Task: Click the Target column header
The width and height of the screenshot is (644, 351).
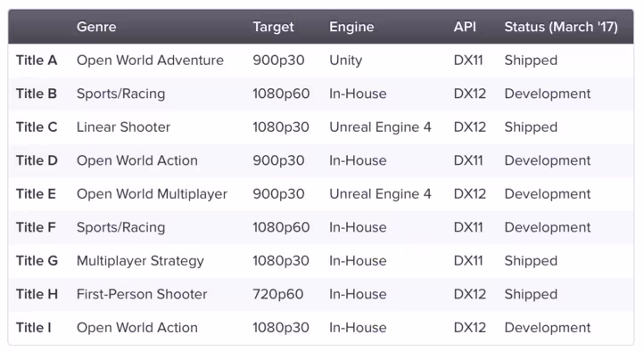Action: [273, 27]
